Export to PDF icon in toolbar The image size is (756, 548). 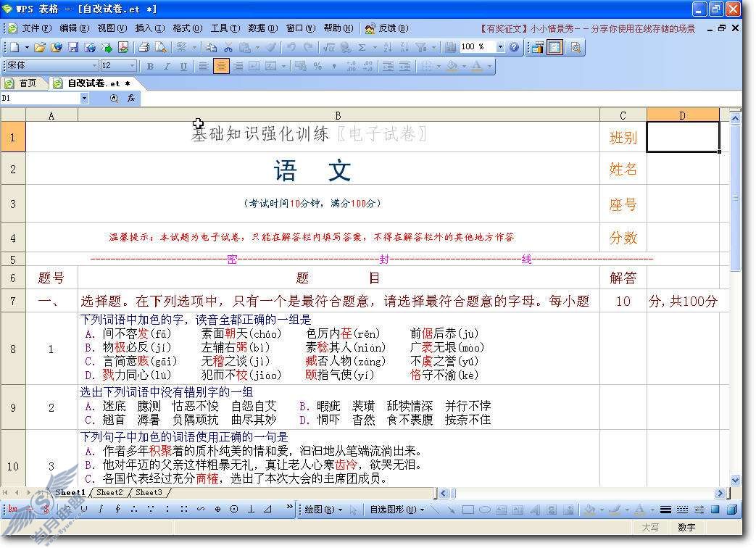click(123, 47)
